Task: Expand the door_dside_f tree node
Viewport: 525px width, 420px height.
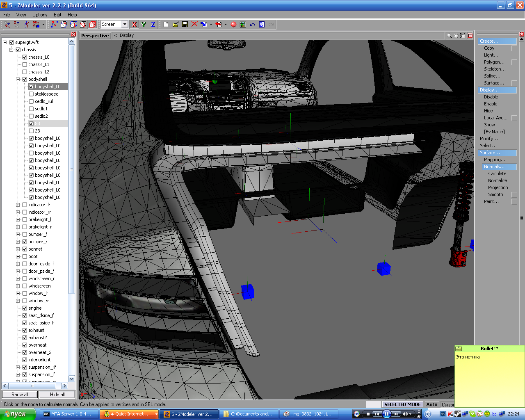Action: pos(18,264)
